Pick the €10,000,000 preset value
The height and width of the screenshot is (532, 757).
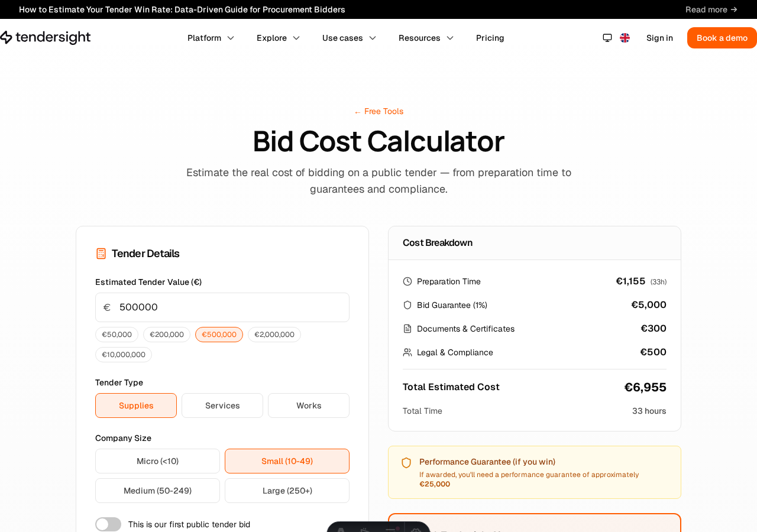pos(124,355)
